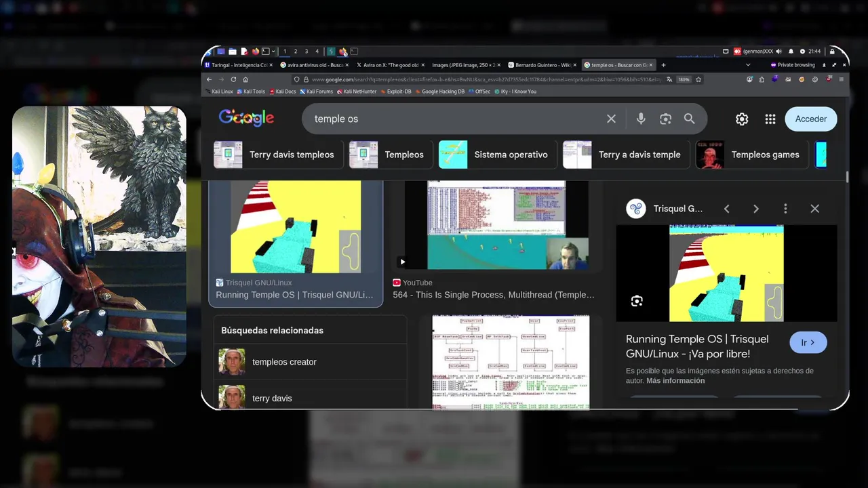Go back using the browser back arrow
This screenshot has height=488, width=868.
click(209, 79)
